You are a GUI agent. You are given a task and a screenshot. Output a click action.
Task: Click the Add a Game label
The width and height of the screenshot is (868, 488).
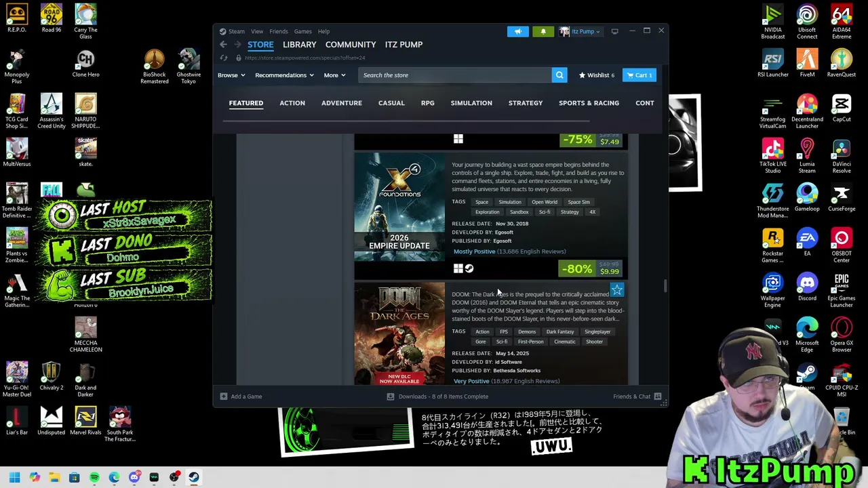(x=246, y=396)
